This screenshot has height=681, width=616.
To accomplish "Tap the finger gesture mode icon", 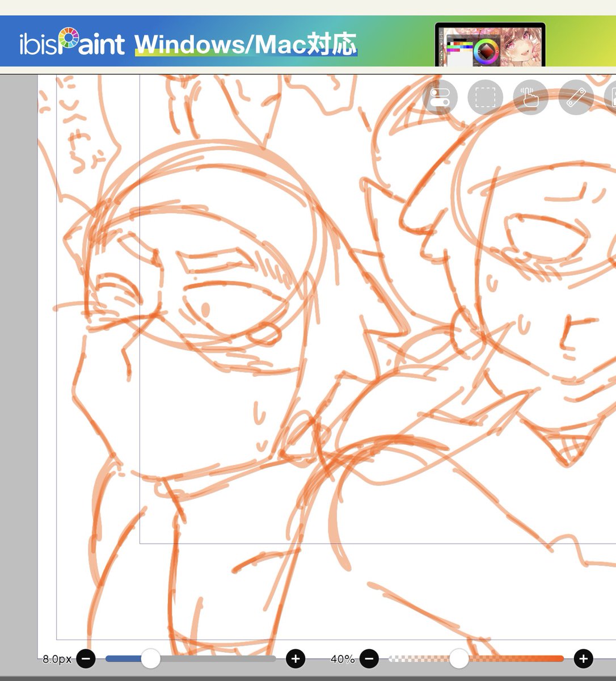I will tap(530, 98).
